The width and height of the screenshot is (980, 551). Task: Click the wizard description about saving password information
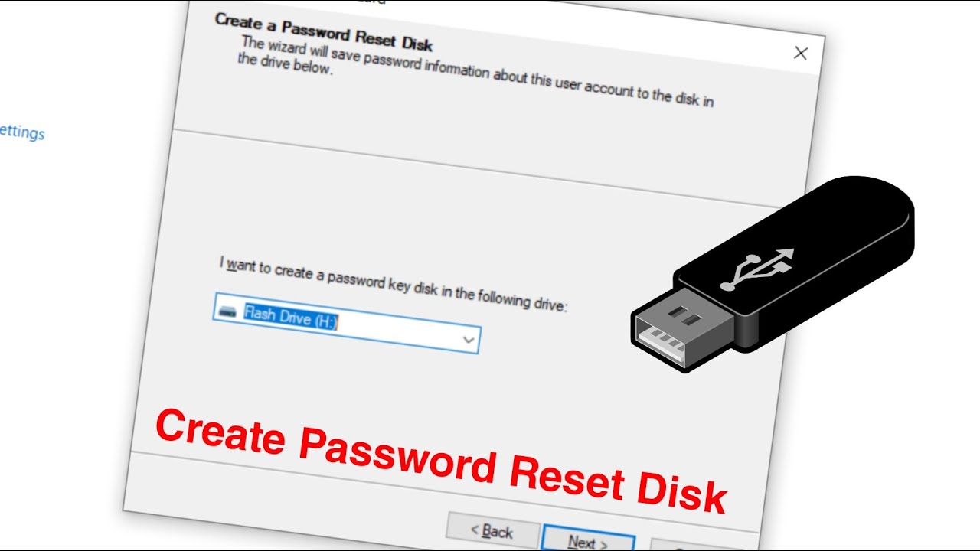(475, 74)
